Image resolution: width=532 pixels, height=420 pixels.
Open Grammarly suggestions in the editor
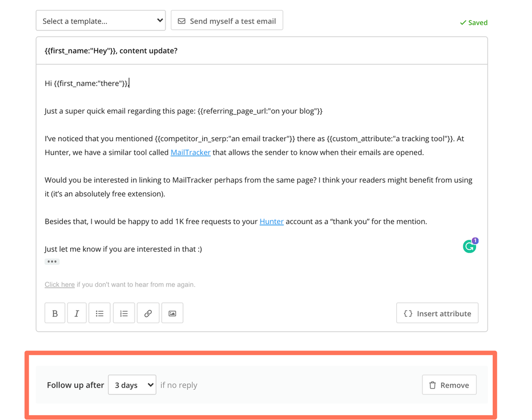point(469,246)
